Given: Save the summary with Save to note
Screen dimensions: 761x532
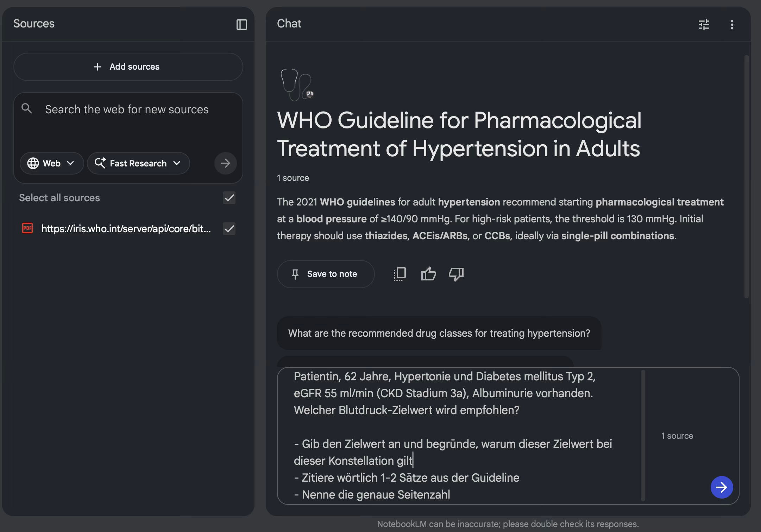Looking at the screenshot, I should pos(326,274).
